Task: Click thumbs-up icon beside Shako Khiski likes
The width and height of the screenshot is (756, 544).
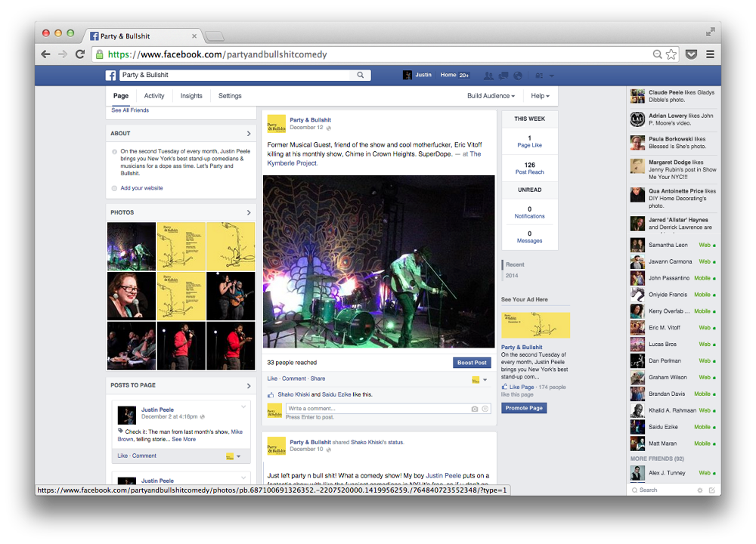Action: (271, 394)
